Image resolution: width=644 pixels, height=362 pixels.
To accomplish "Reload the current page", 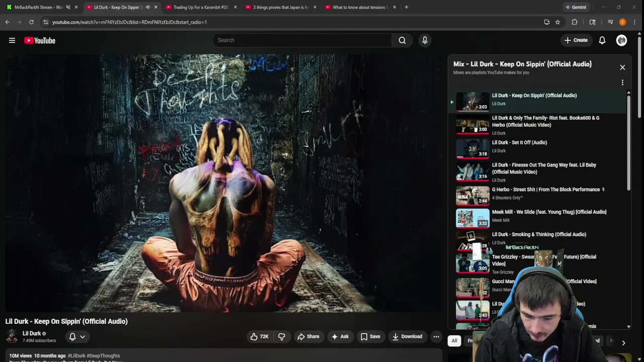I will click(31, 22).
